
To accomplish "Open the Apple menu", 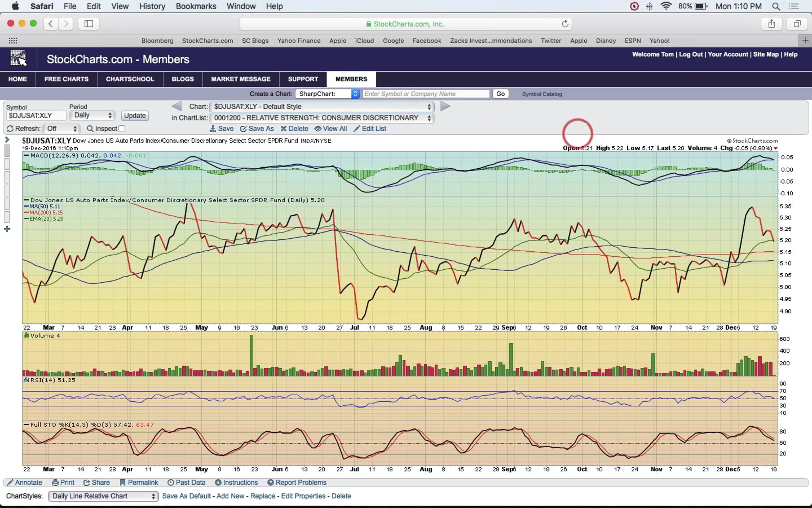I will 16,6.
